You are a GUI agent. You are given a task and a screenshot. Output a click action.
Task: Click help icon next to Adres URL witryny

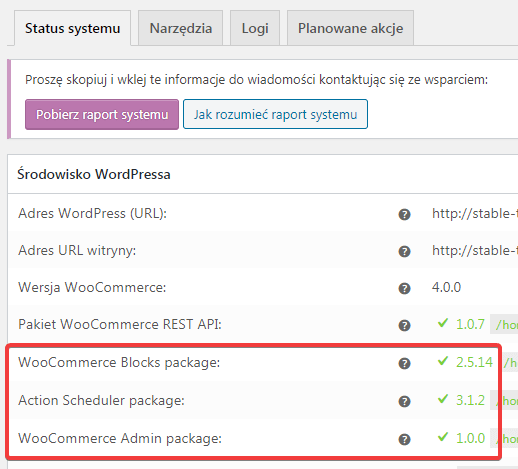(404, 251)
